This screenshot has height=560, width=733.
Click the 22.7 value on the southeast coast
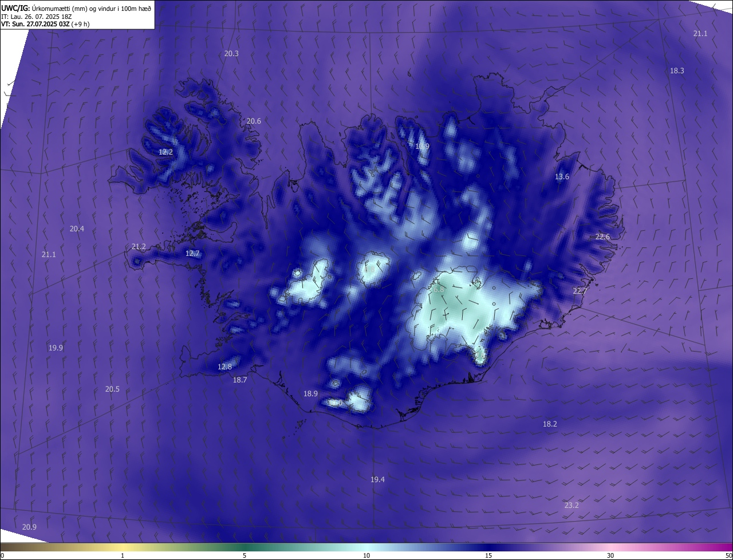[580, 291]
